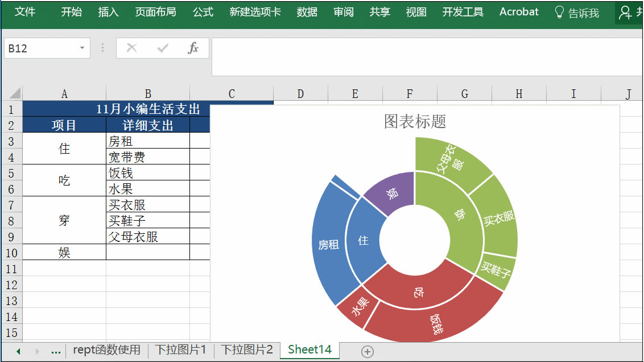Add a new sheet with plus icon

click(x=367, y=351)
